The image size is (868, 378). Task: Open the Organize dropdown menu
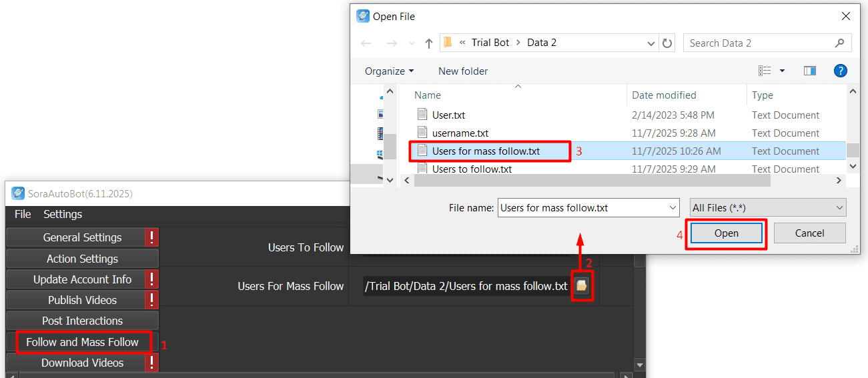pyautogui.click(x=390, y=71)
